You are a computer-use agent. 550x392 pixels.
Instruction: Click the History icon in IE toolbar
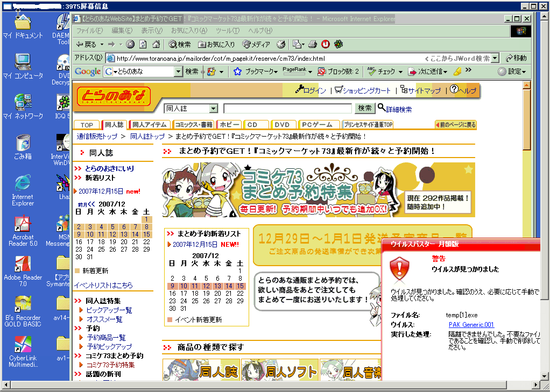click(x=281, y=45)
